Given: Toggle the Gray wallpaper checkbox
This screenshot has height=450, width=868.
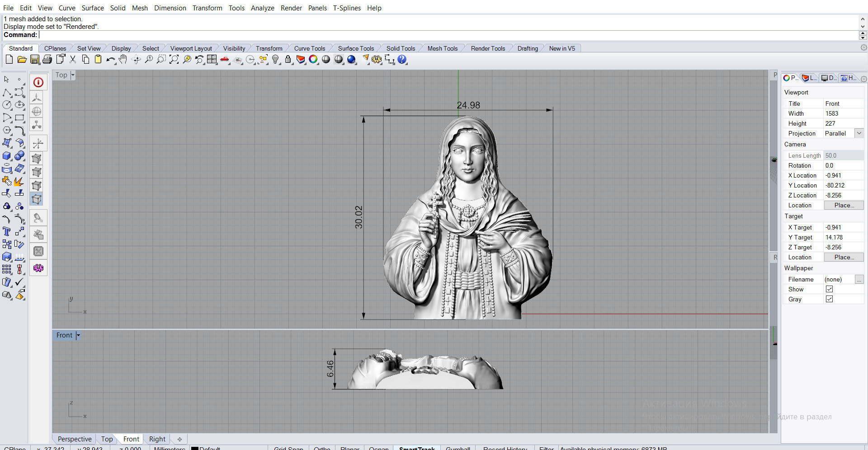Looking at the screenshot, I should click(x=829, y=299).
